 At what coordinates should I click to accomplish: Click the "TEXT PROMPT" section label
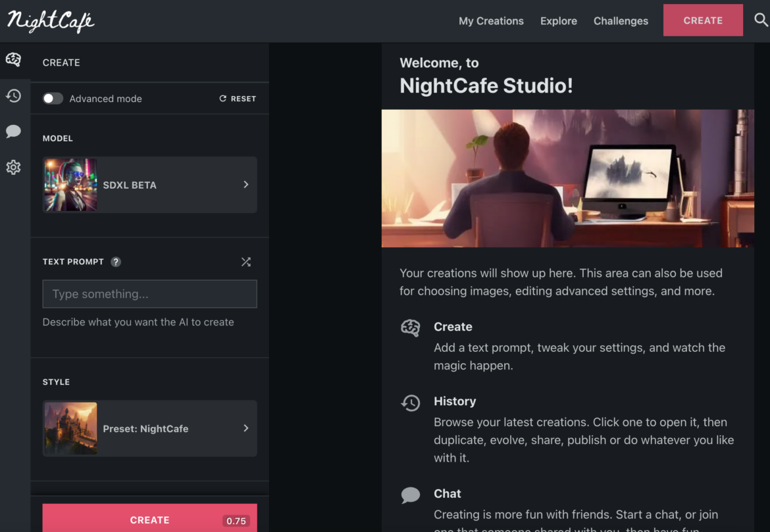tap(73, 262)
